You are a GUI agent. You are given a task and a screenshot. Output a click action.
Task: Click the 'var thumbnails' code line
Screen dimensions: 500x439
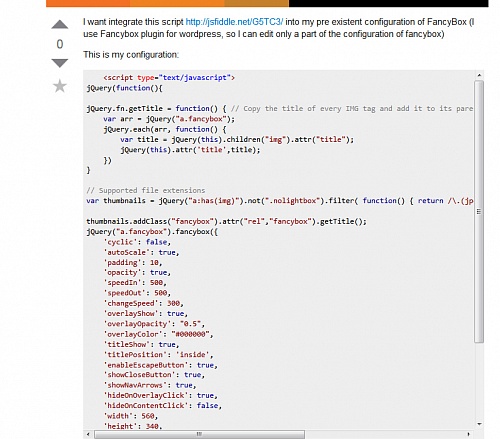(x=279, y=201)
